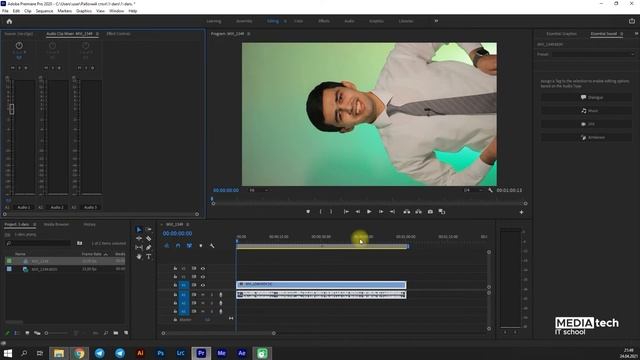The width and height of the screenshot is (640, 360).
Task: Open the Markers menu
Action: [64, 11]
